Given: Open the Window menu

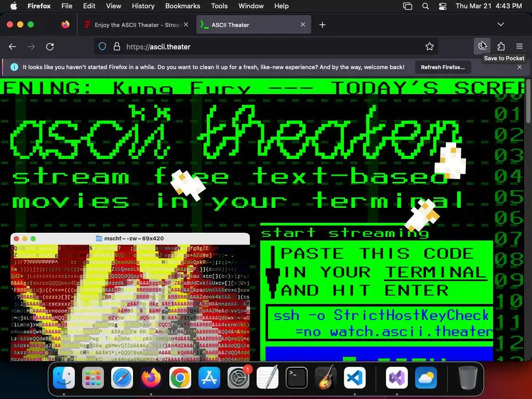Looking at the screenshot, I should point(251,6).
